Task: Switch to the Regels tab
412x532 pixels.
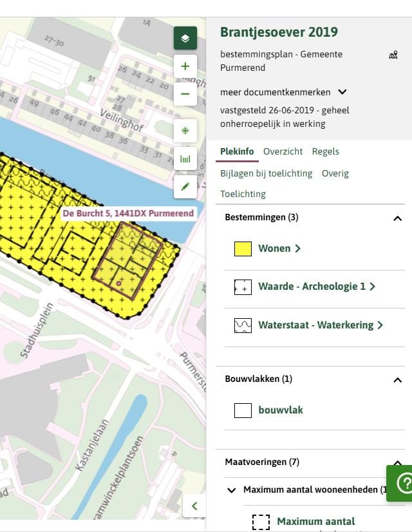Action: tap(325, 151)
